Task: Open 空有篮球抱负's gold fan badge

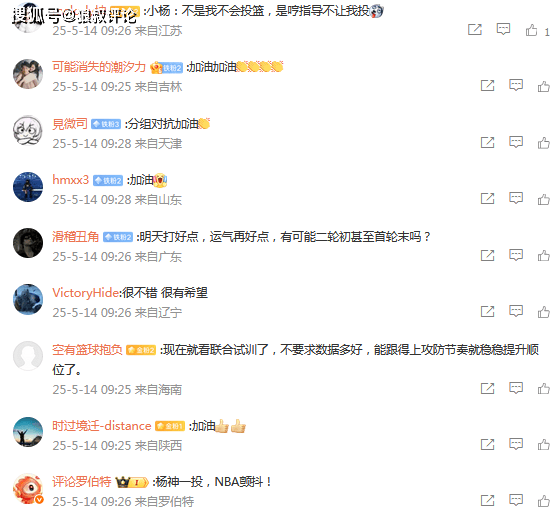Action: (141, 350)
